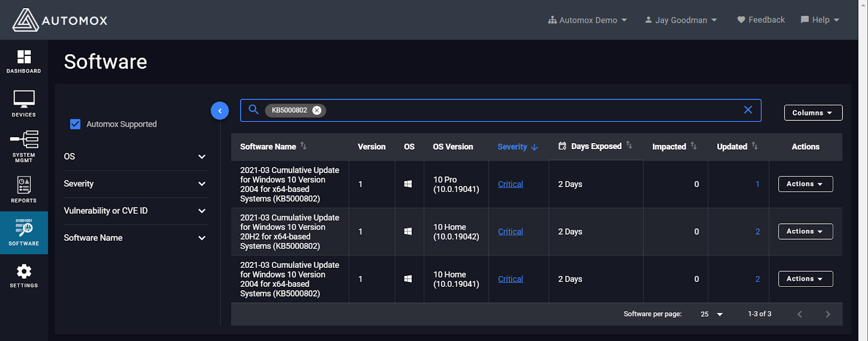The width and height of the screenshot is (868, 341).
Task: Go to next page of results
Action: click(x=828, y=314)
